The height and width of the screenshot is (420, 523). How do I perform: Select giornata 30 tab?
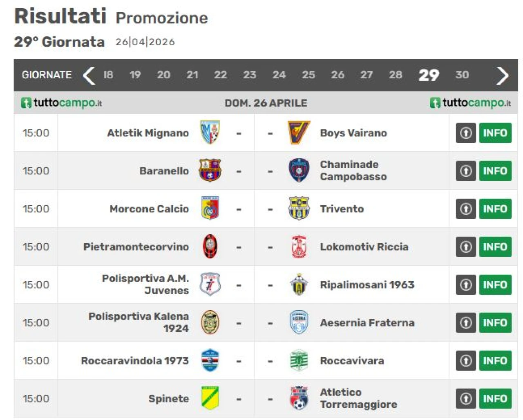pos(462,75)
